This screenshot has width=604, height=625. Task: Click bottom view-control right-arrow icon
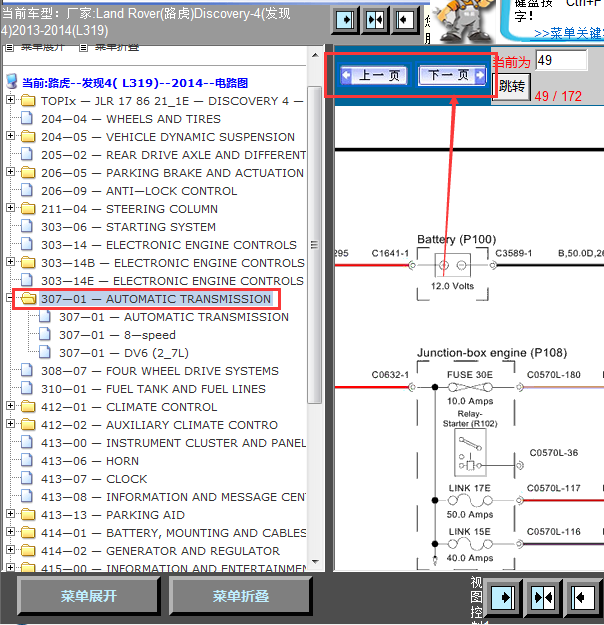point(504,597)
